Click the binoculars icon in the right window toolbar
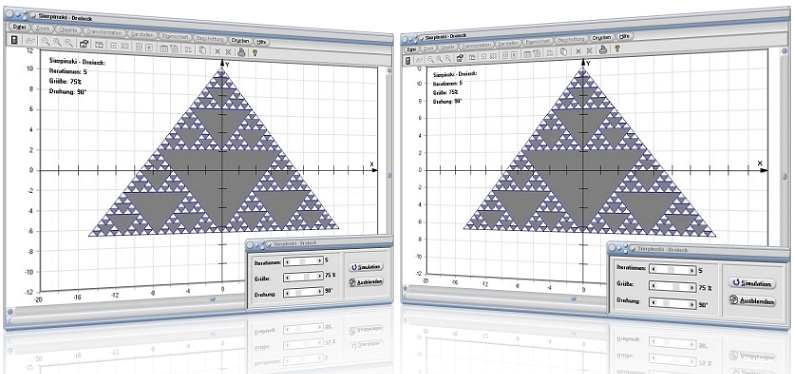 pyautogui.click(x=419, y=60)
